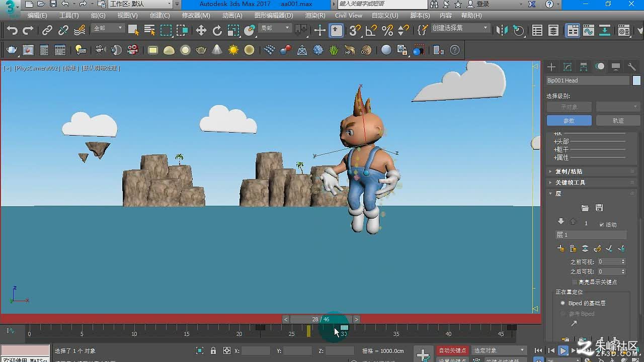Screen dimensions: 644x362
Task: Open the 创建选择集 named selection dropdown
Action: pyautogui.click(x=460, y=28)
